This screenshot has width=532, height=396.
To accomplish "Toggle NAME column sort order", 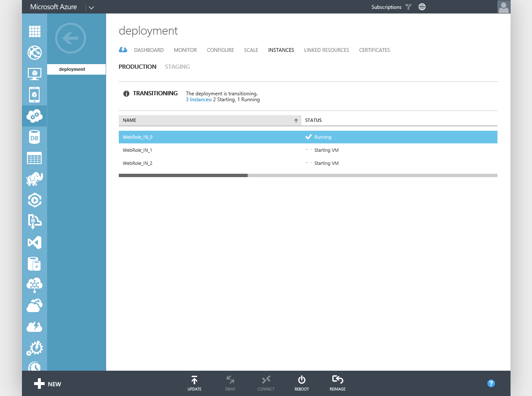I will [x=295, y=120].
